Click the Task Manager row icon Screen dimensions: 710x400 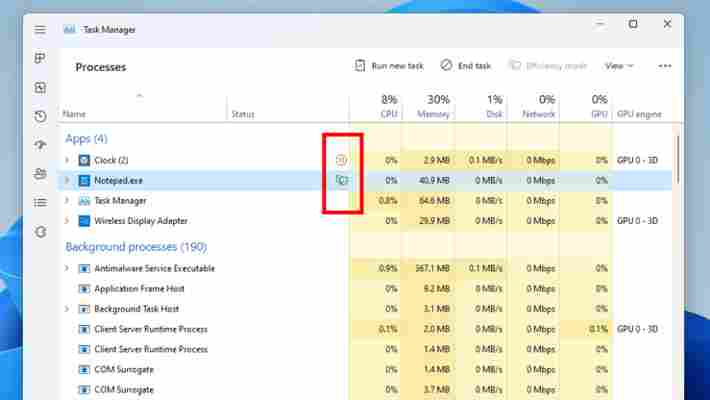[84, 201]
